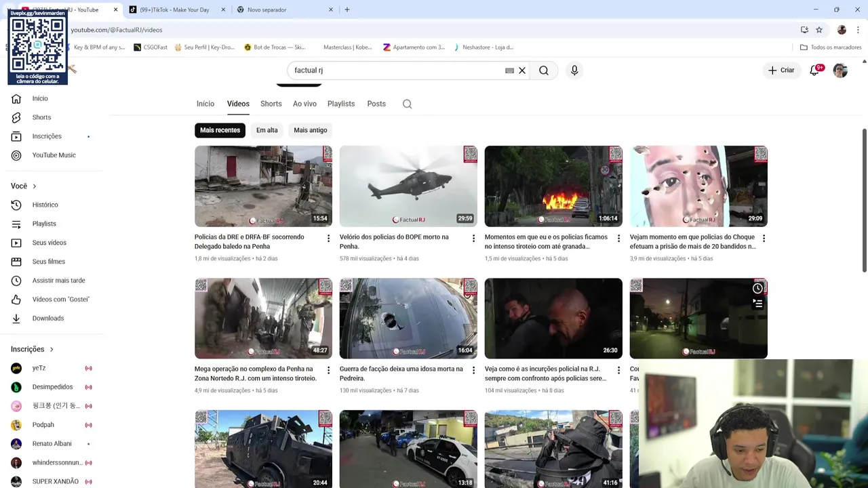Switch to the channel Vídeos tab
This screenshot has height=488, width=868.
pos(238,104)
